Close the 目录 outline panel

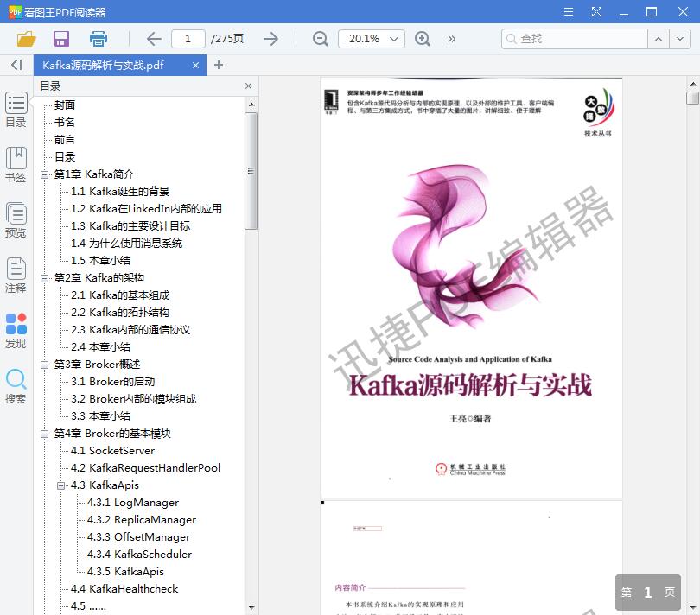[248, 86]
